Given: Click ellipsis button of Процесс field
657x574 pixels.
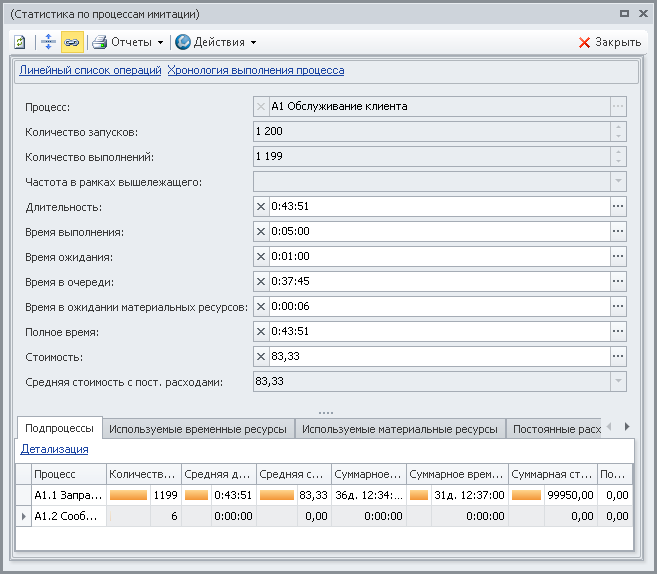Looking at the screenshot, I should tap(618, 106).
